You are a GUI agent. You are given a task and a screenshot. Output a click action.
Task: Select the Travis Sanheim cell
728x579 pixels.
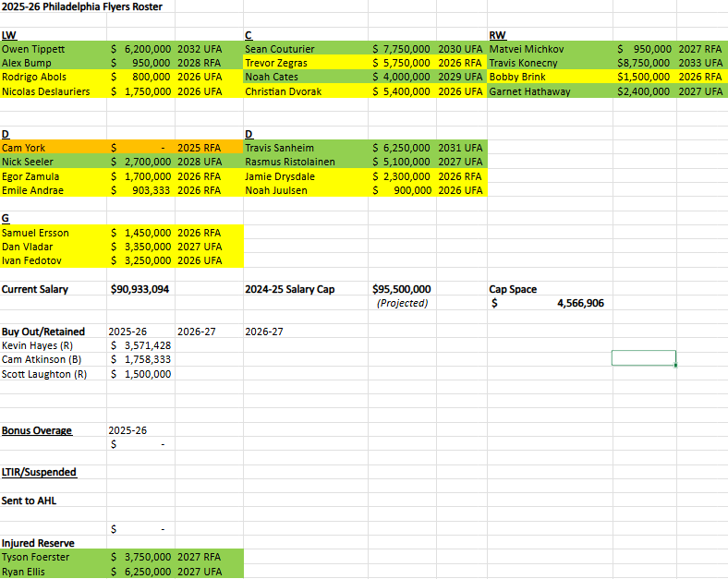point(306,148)
